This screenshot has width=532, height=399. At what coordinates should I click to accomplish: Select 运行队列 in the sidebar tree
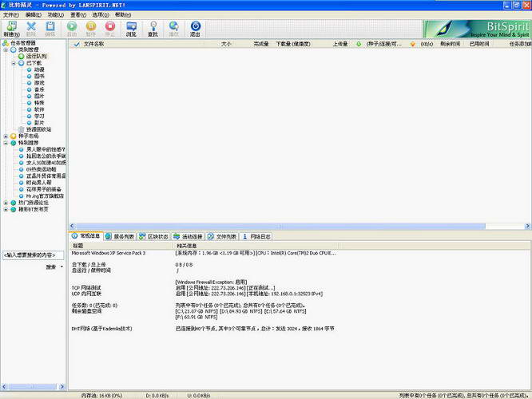[x=36, y=57]
